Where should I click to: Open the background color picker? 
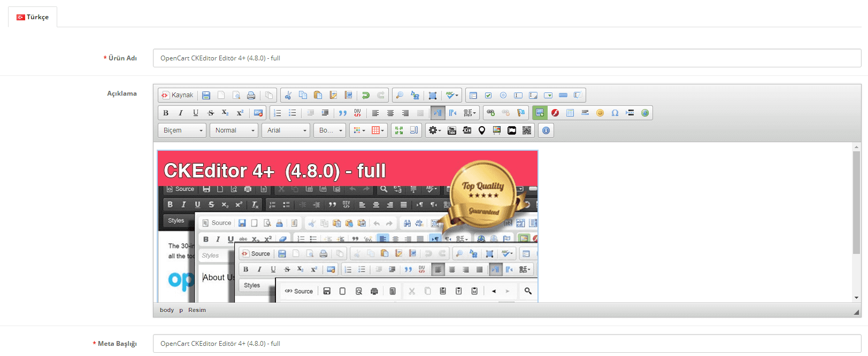pyautogui.click(x=378, y=130)
